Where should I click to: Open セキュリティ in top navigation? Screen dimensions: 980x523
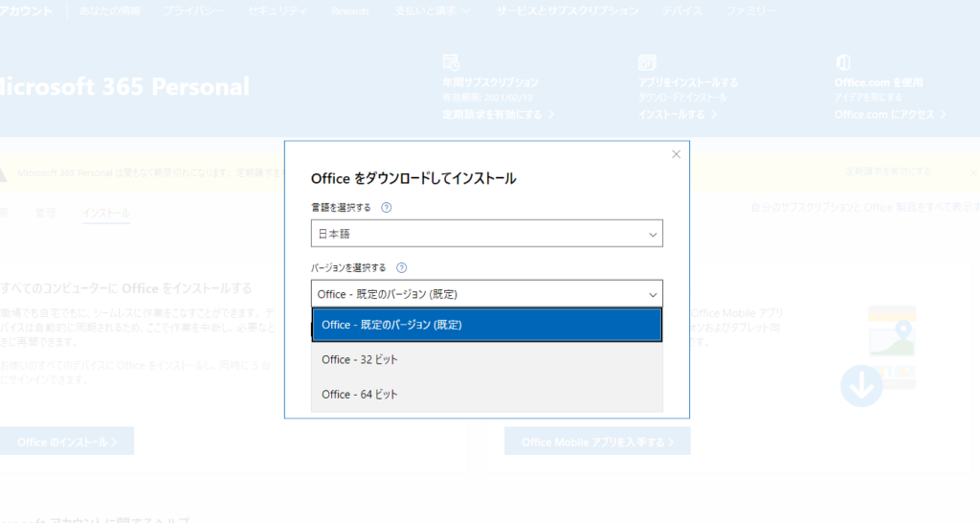coord(278,11)
